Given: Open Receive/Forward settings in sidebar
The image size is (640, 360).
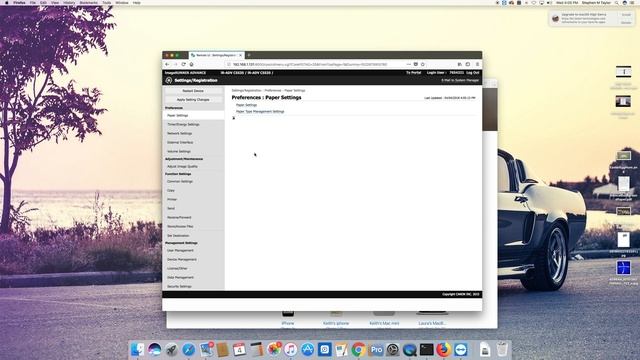Looking at the screenshot, I should 179,218.
